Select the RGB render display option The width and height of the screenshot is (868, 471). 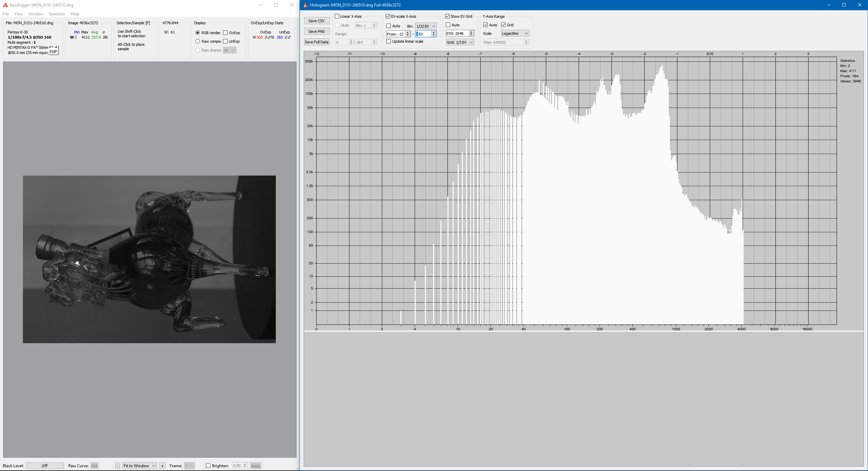(x=208, y=33)
